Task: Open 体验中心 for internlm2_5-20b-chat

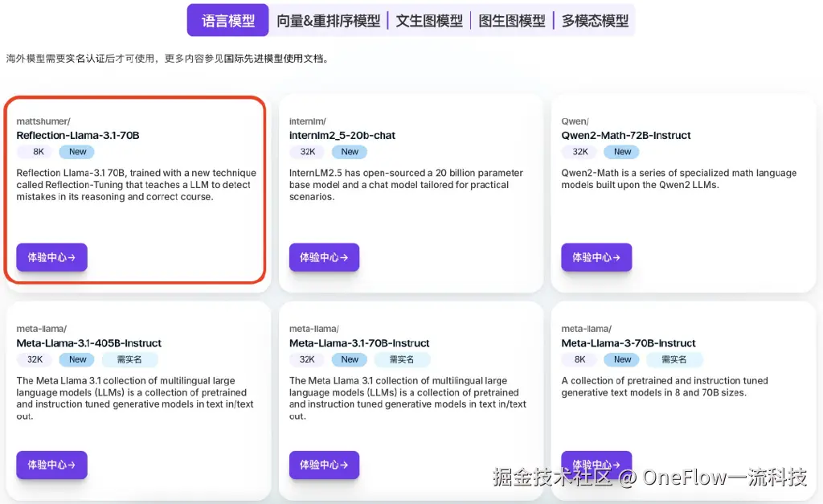Action: (x=324, y=257)
